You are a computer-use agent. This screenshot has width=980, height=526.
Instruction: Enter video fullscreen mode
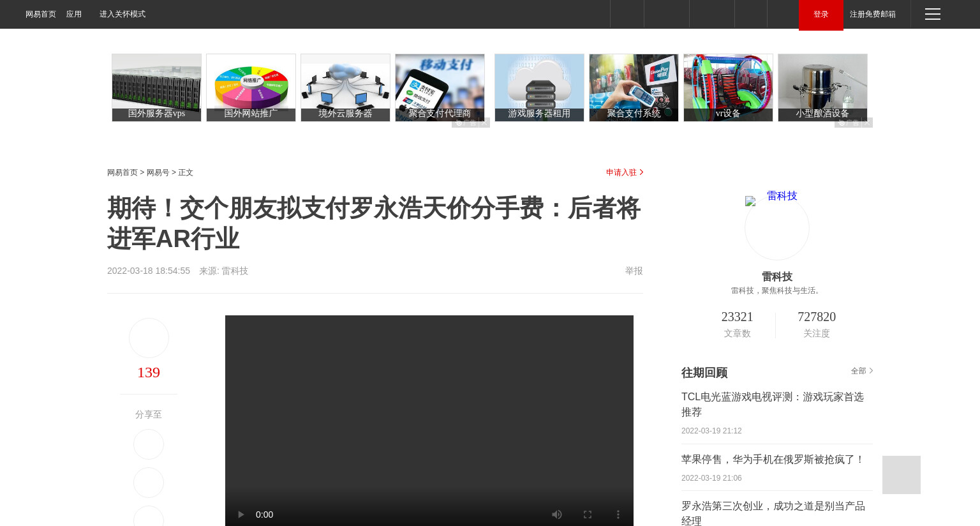tap(588, 515)
